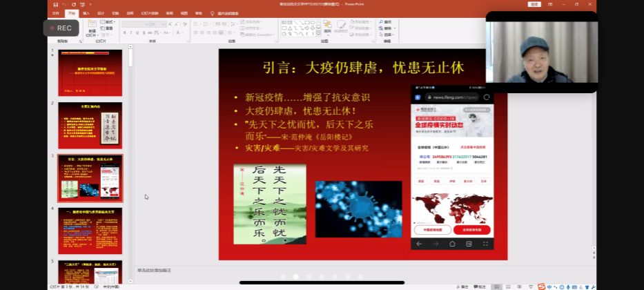
Task: Click the Save icon in quick access toolbar
Action: (x=55, y=4)
